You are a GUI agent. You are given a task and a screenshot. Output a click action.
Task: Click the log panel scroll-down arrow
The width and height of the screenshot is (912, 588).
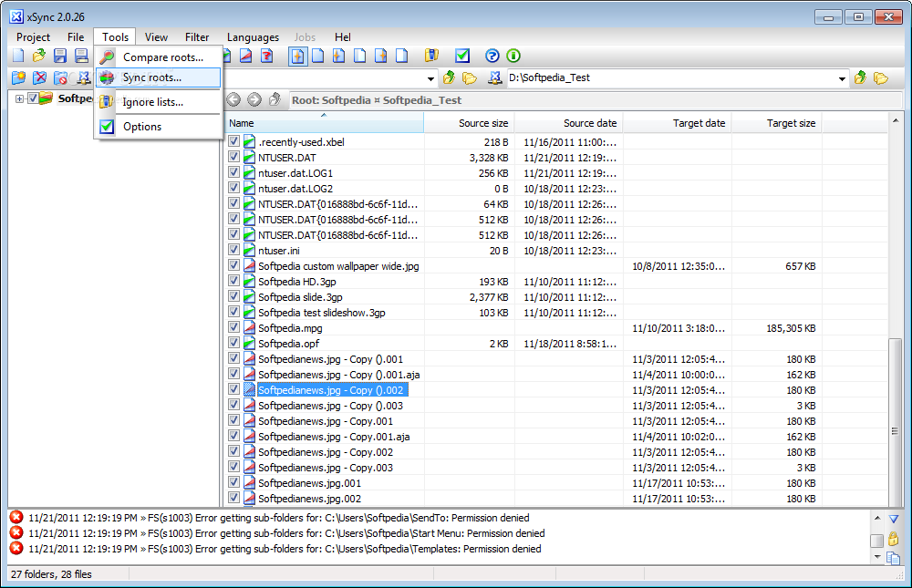pyautogui.click(x=877, y=557)
